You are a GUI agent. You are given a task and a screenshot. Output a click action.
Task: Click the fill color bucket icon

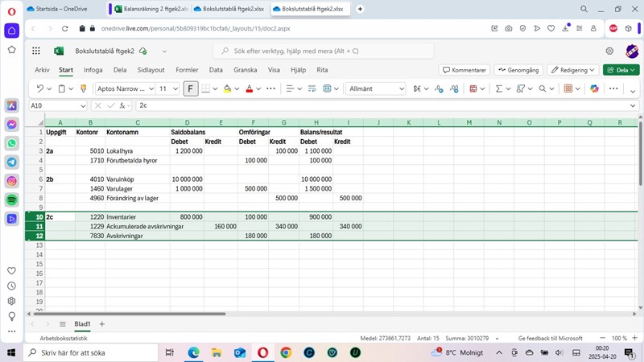(x=227, y=88)
